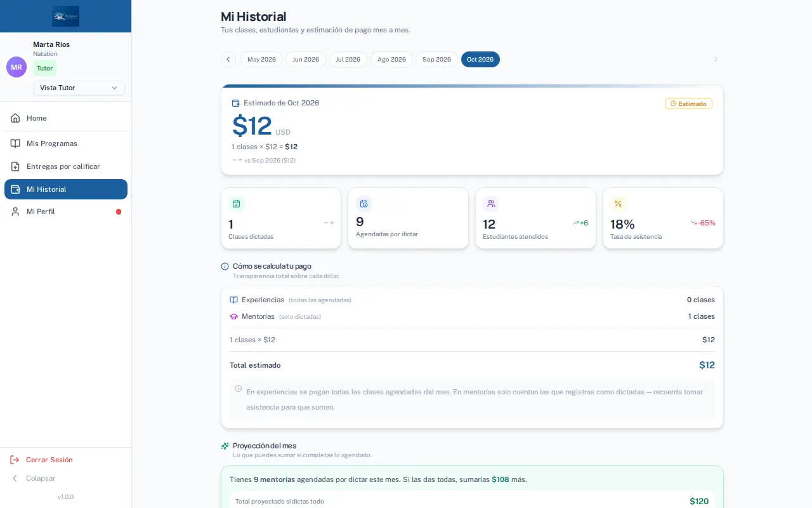Click the Estudiantes atendidos people icon

[491, 204]
